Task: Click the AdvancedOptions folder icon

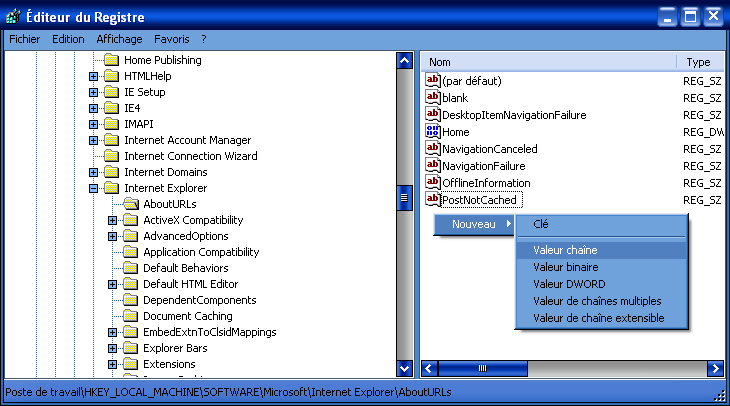Action: (x=130, y=236)
